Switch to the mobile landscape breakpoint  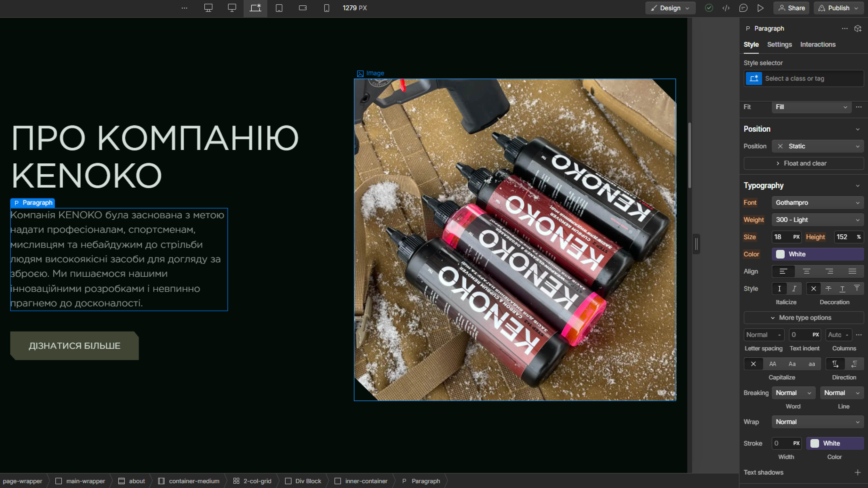coord(303,8)
